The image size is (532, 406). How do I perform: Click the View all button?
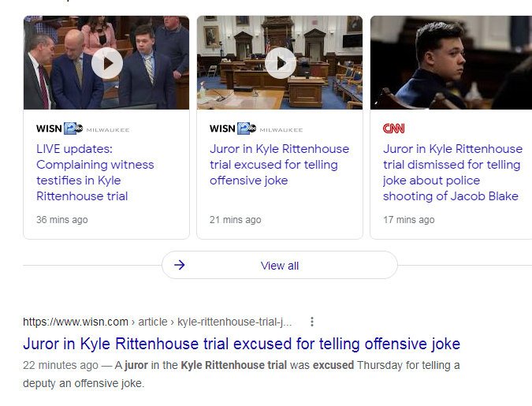[280, 265]
